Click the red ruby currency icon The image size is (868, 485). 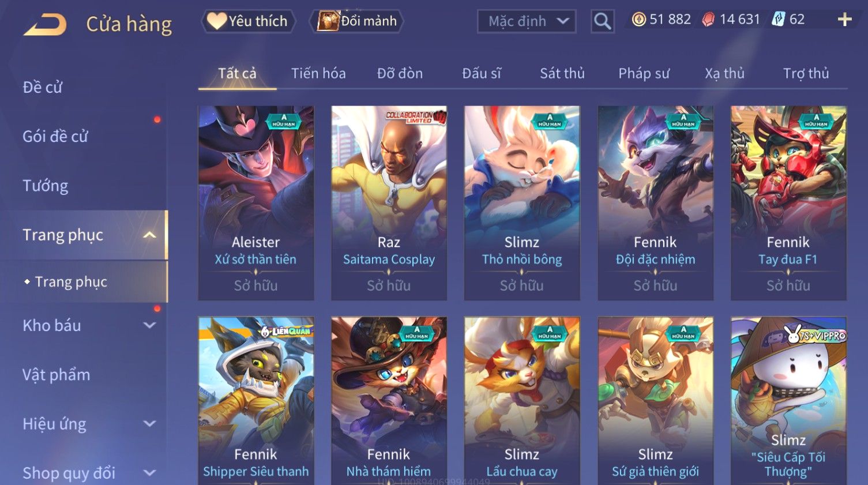(708, 20)
